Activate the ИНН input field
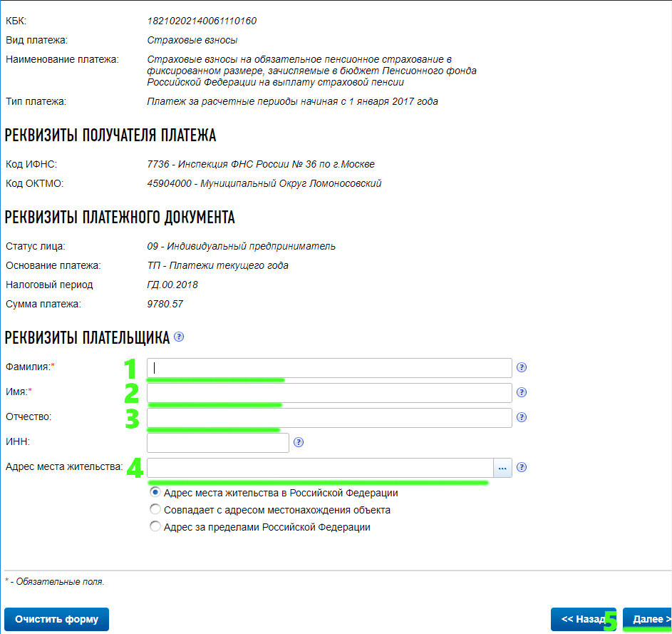Viewport: 672px width, 634px height. (x=217, y=442)
